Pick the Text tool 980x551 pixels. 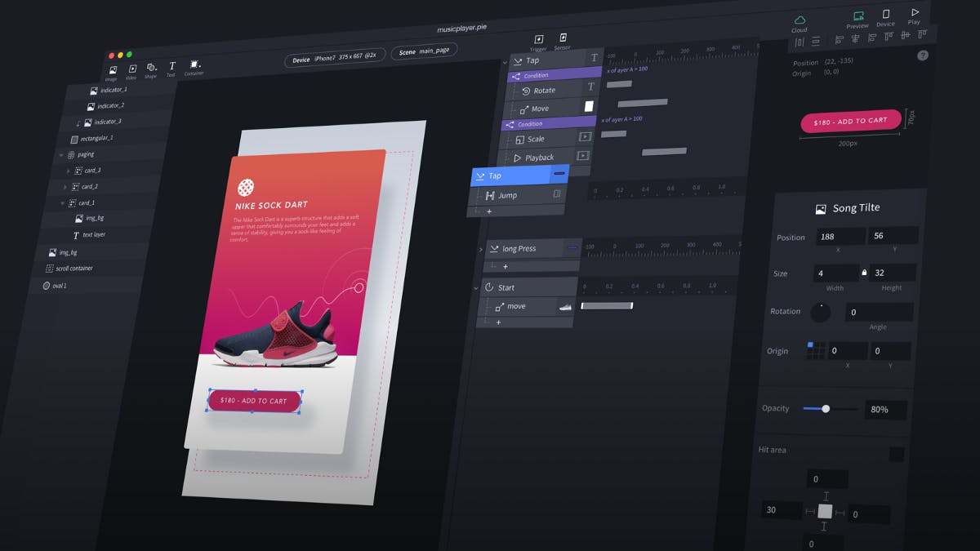[171, 66]
